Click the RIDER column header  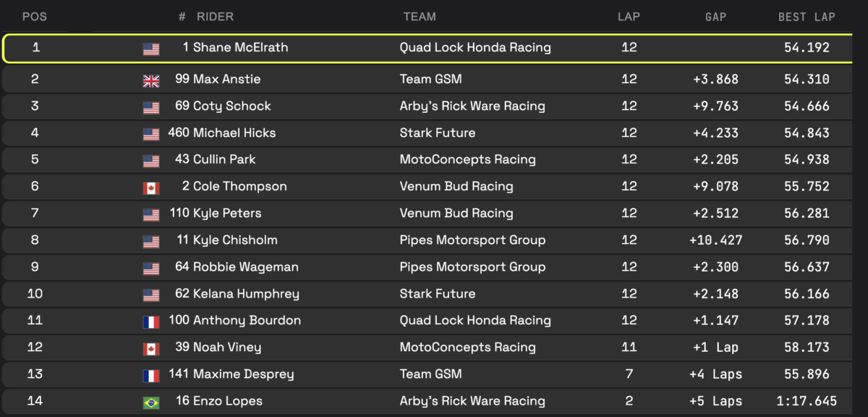point(215,17)
